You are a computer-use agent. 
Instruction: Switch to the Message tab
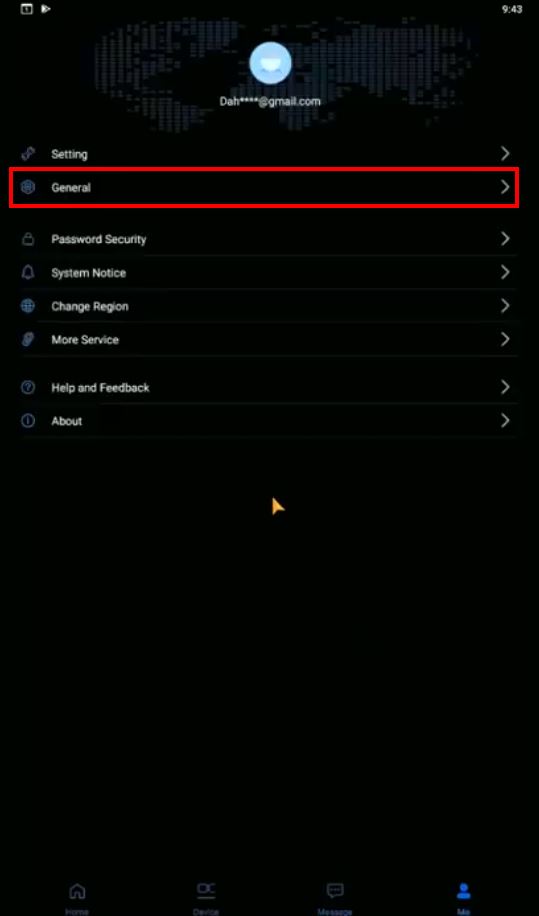pyautogui.click(x=335, y=897)
